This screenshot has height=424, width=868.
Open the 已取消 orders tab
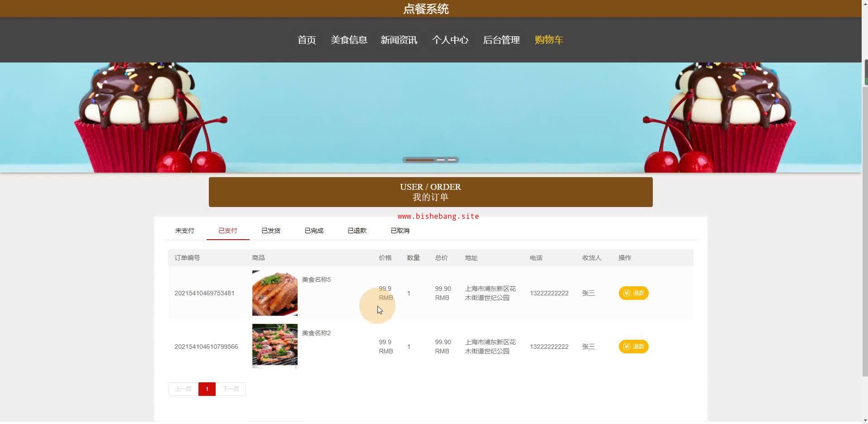[400, 231]
